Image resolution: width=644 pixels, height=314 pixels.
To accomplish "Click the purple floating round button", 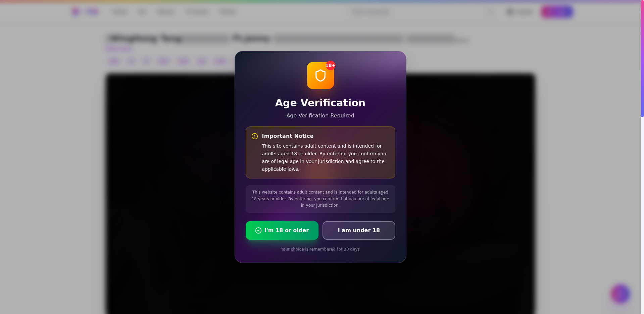I will (620, 294).
